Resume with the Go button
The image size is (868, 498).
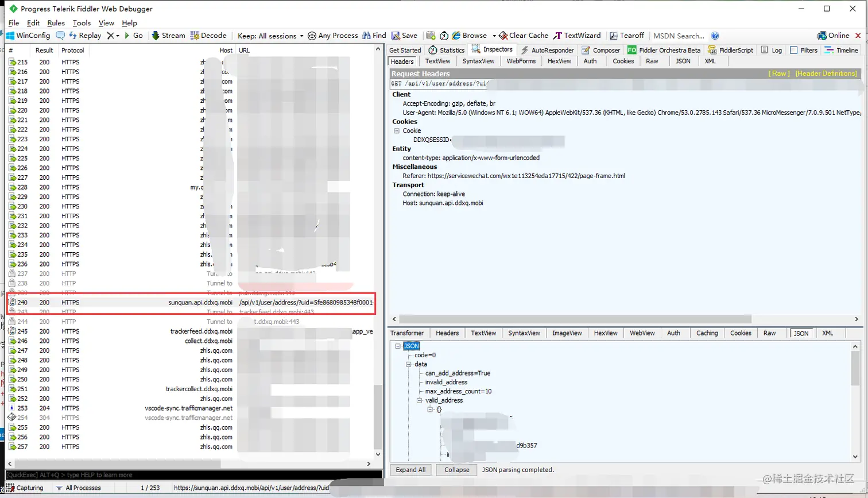pyautogui.click(x=134, y=36)
